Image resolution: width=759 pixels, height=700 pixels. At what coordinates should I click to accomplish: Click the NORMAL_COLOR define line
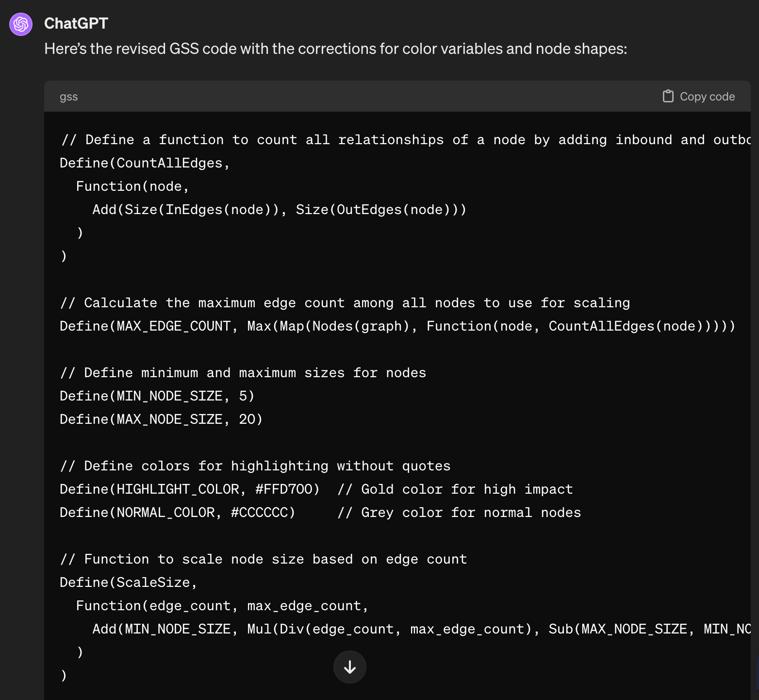(x=177, y=512)
